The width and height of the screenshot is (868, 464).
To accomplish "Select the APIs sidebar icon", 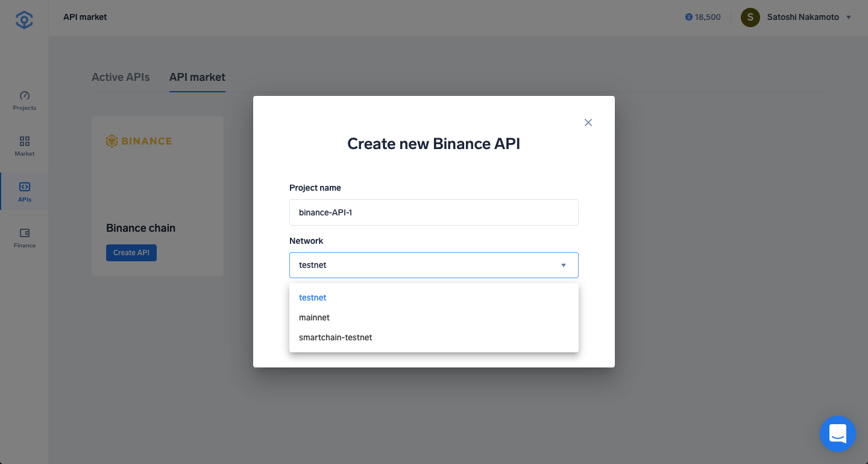I will tap(25, 187).
